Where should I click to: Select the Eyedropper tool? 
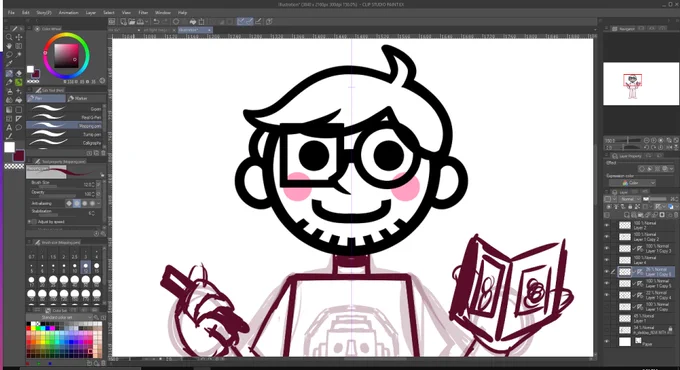tap(9, 64)
